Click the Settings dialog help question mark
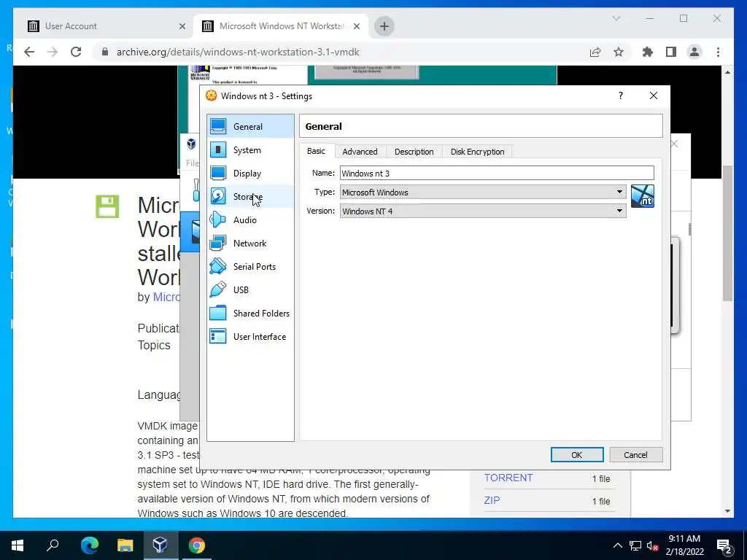Image resolution: width=747 pixels, height=560 pixels. click(x=620, y=96)
